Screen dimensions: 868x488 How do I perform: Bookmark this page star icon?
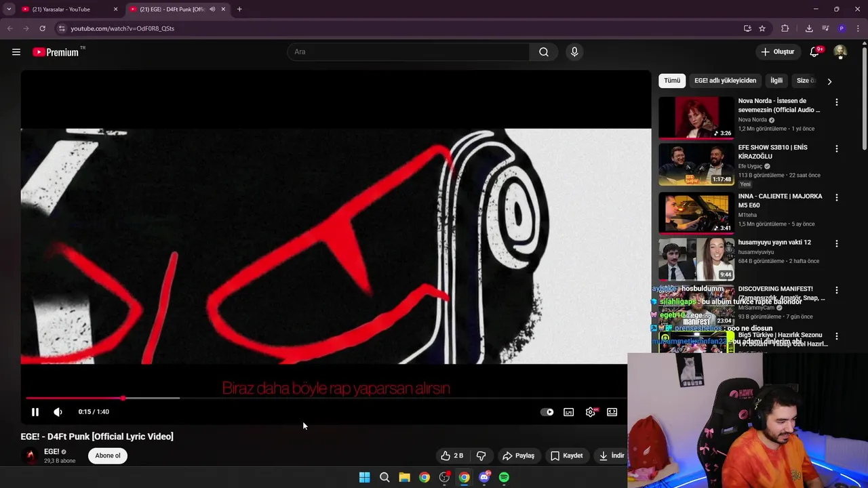click(762, 28)
